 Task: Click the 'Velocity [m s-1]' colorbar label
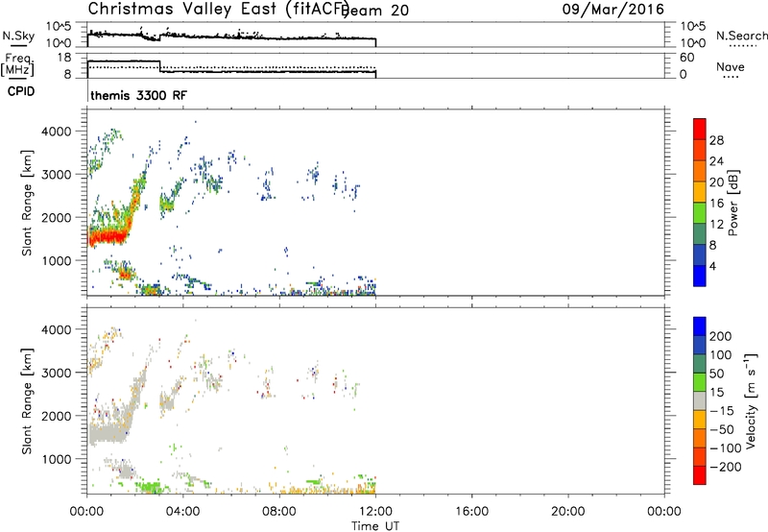point(751,400)
